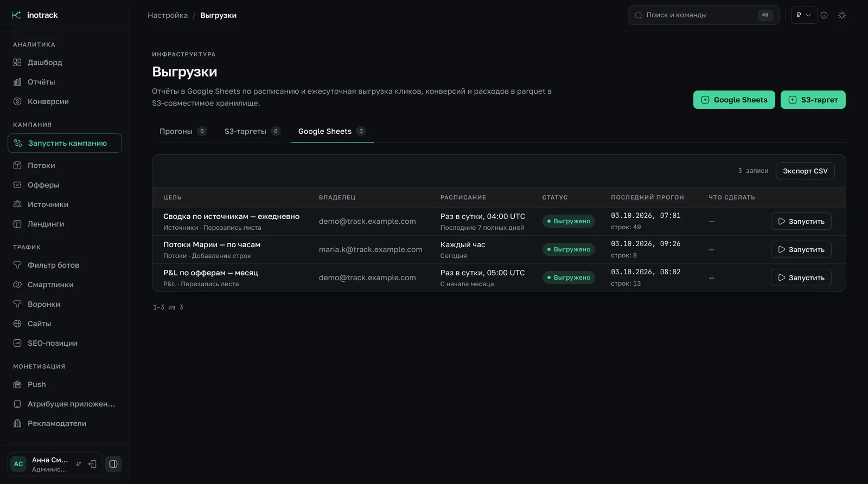Open Воронки page

(65, 304)
